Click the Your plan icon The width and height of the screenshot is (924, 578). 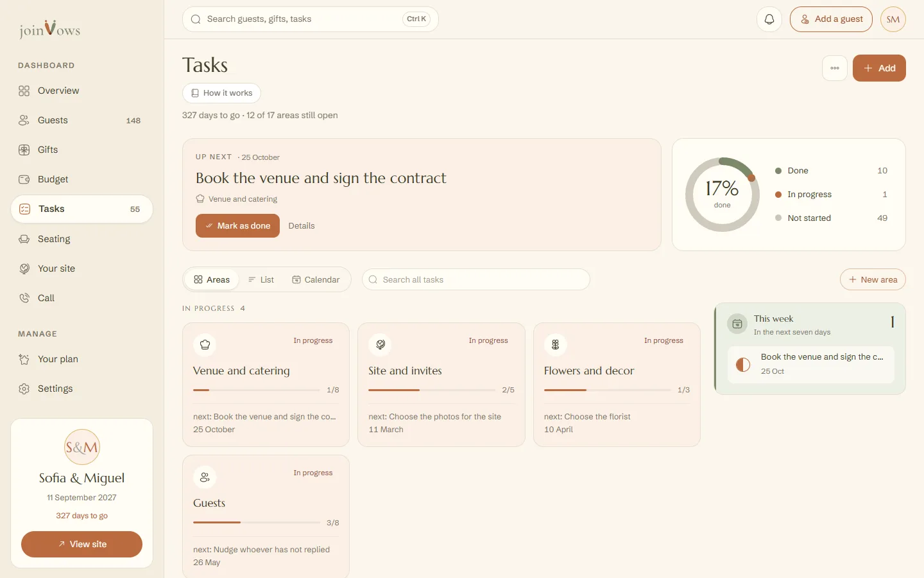pos(24,359)
